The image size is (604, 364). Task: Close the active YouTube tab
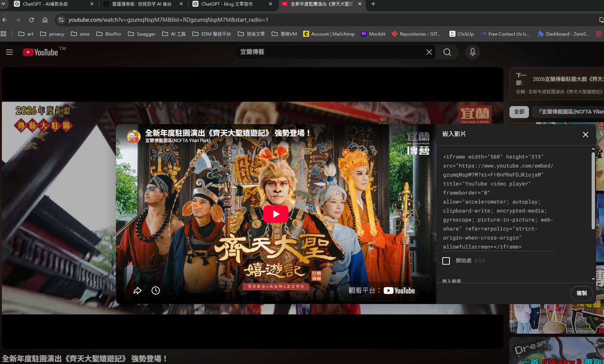click(x=360, y=4)
